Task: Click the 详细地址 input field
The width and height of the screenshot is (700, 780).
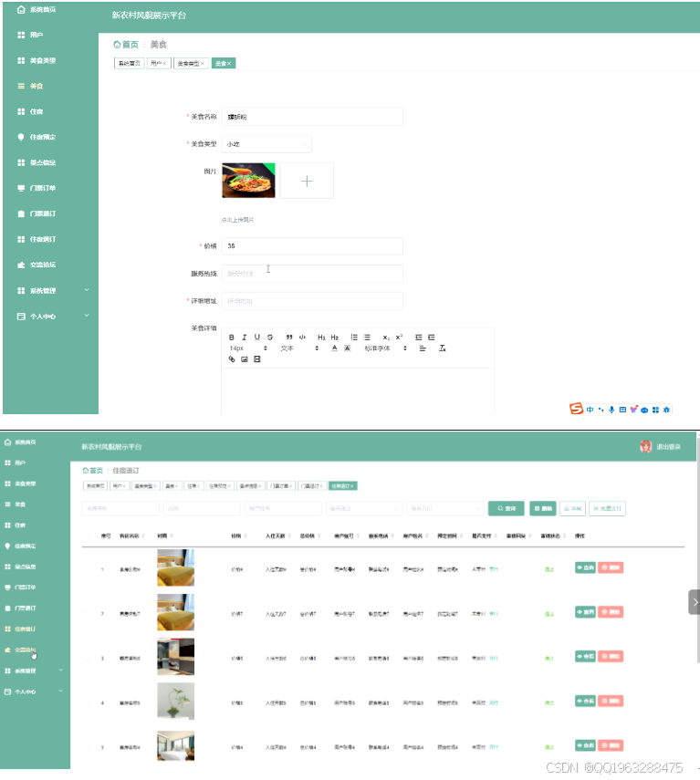Action: click(x=312, y=301)
